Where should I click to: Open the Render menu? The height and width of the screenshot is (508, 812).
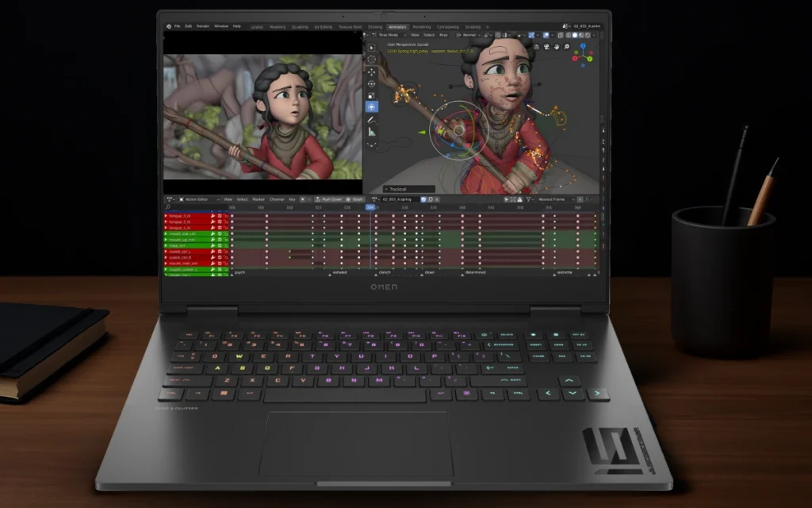pyautogui.click(x=203, y=26)
